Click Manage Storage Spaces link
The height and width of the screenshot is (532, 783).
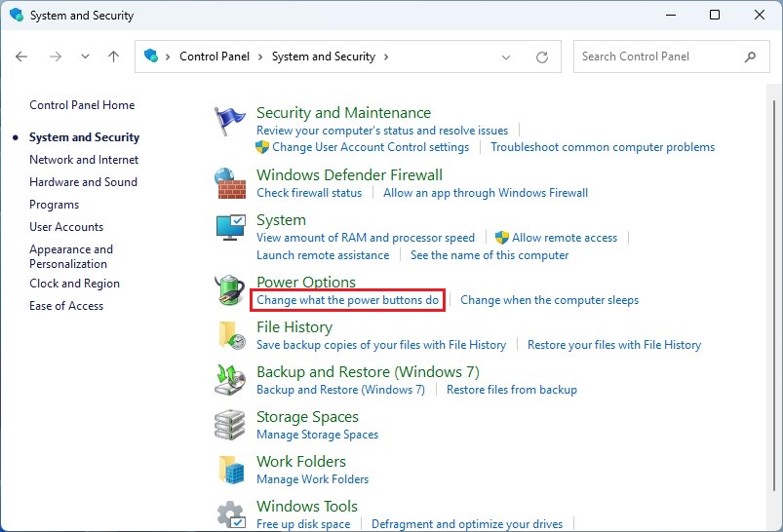317,435
